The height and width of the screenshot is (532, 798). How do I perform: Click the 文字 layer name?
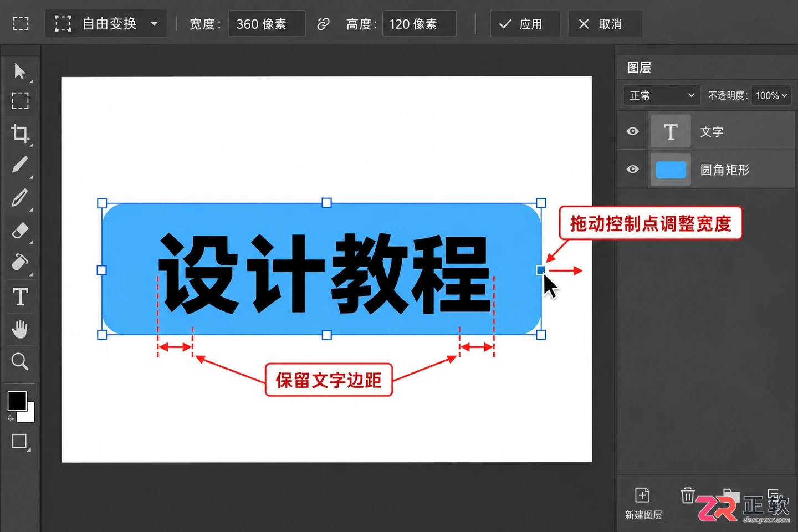coord(712,132)
